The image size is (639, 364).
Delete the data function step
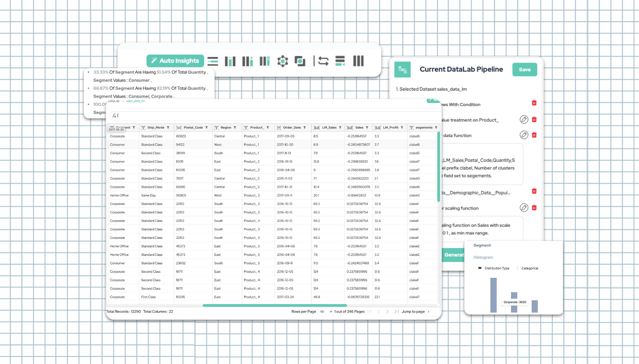534,135
